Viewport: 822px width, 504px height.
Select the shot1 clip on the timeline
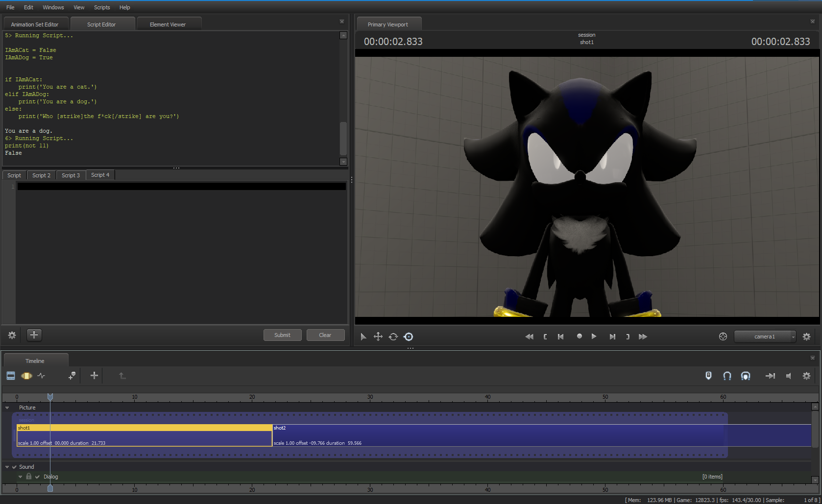click(145, 435)
